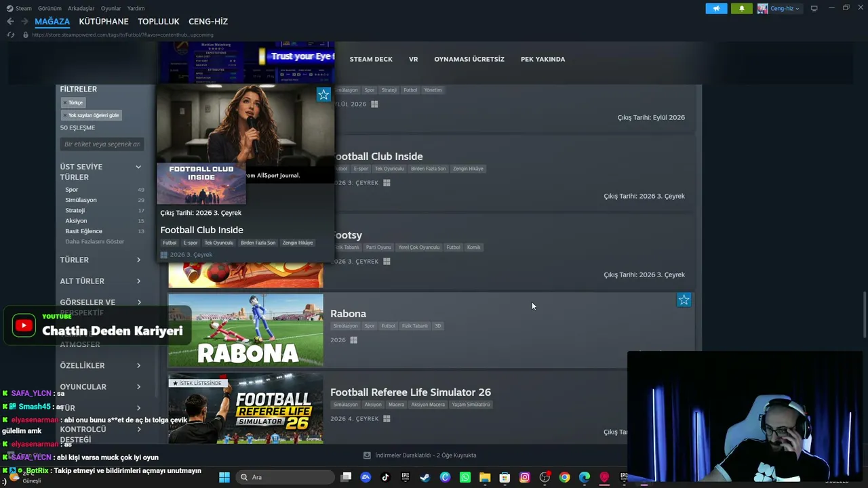Image resolution: width=868 pixels, height=488 pixels.
Task: Open the PEK YAKINDA category
Action: tap(542, 59)
